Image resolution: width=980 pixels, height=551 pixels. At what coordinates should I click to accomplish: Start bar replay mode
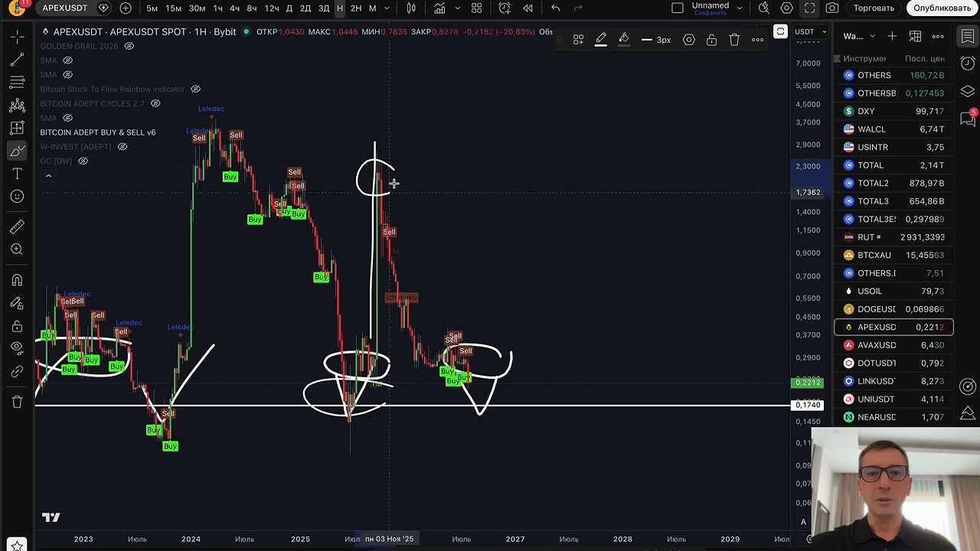528,8
